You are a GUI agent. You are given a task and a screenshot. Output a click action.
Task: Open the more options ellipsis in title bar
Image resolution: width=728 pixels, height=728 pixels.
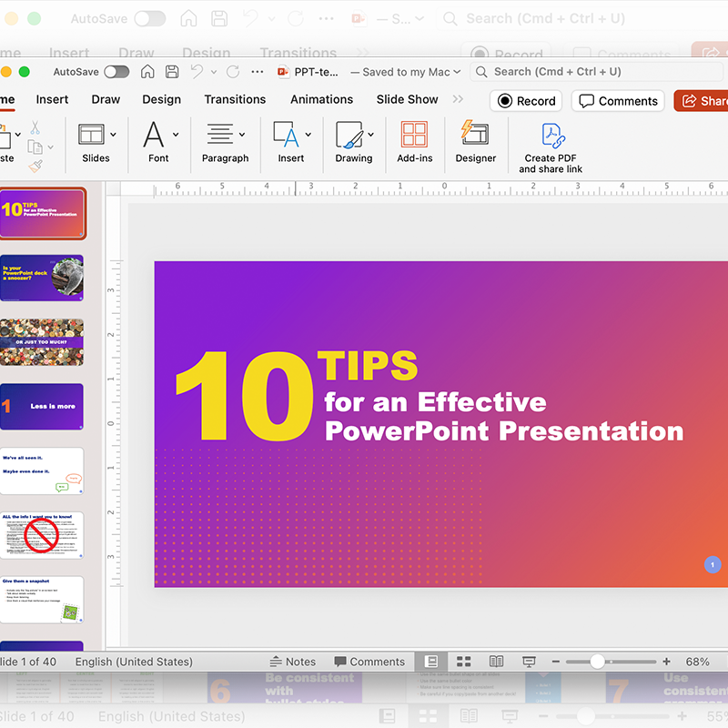pos(258,72)
